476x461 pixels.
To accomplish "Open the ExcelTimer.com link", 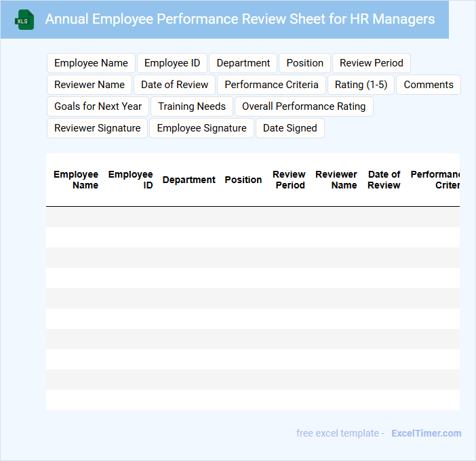I will tap(426, 433).
